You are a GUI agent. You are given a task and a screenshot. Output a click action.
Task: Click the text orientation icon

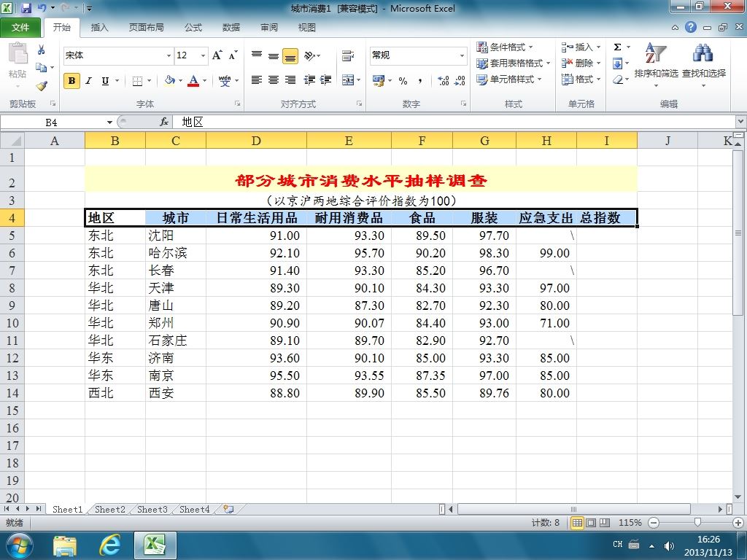coord(310,55)
